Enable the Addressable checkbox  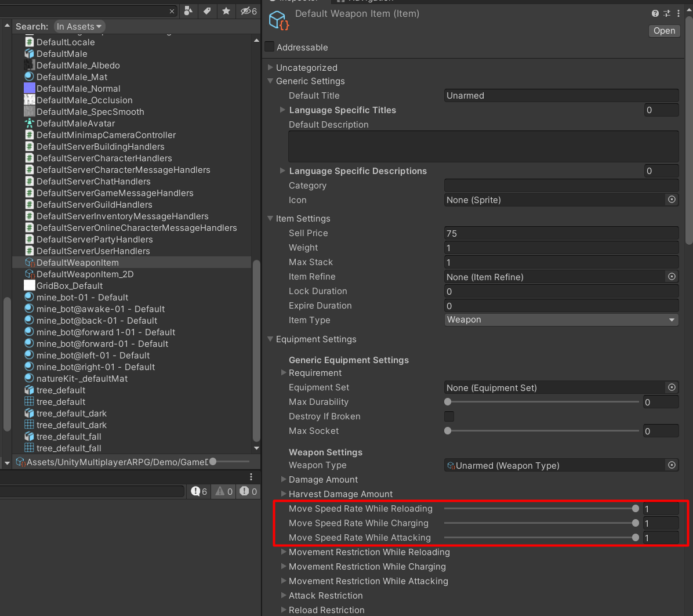pyautogui.click(x=269, y=47)
